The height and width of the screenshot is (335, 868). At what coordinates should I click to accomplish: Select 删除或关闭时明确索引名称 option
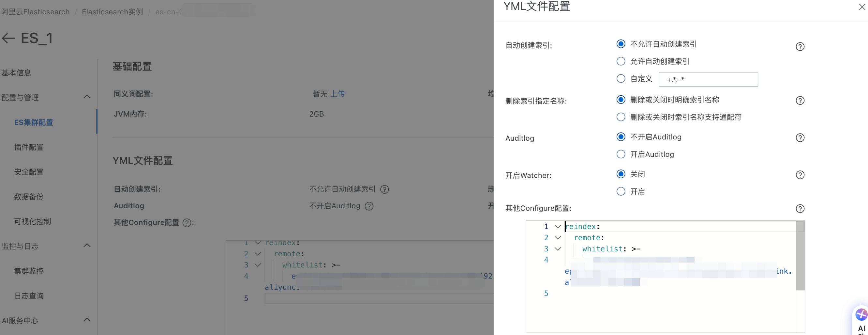621,100
